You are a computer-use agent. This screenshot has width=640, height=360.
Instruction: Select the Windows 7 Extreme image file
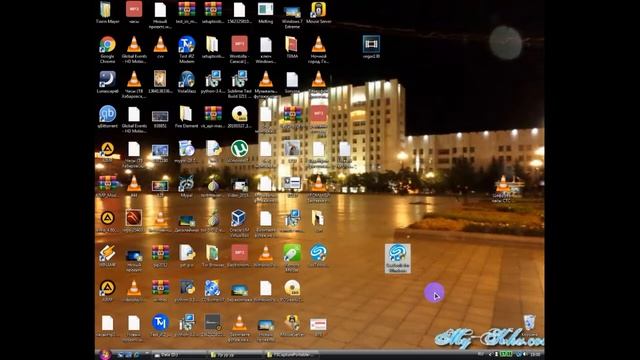click(292, 11)
